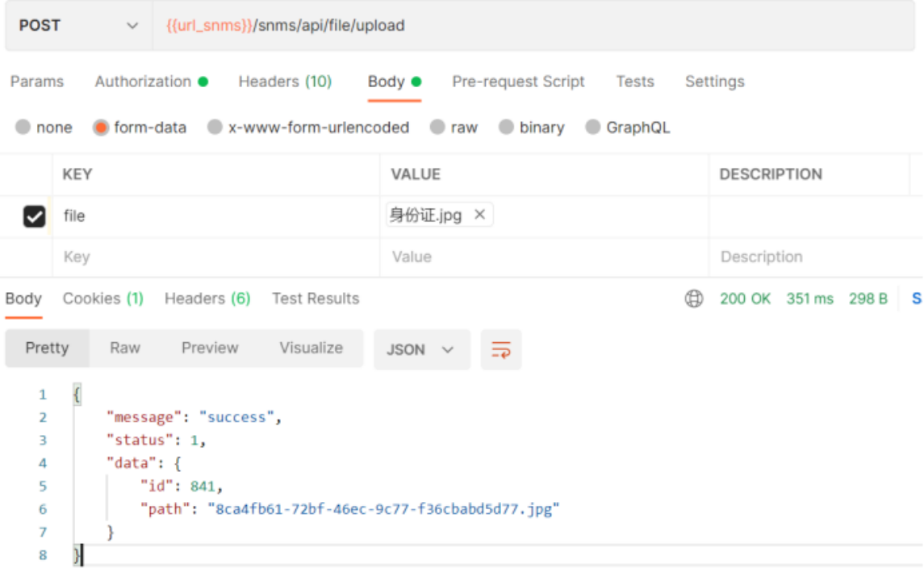Click the id value 841
Screen dimensions: 924x581
203,486
